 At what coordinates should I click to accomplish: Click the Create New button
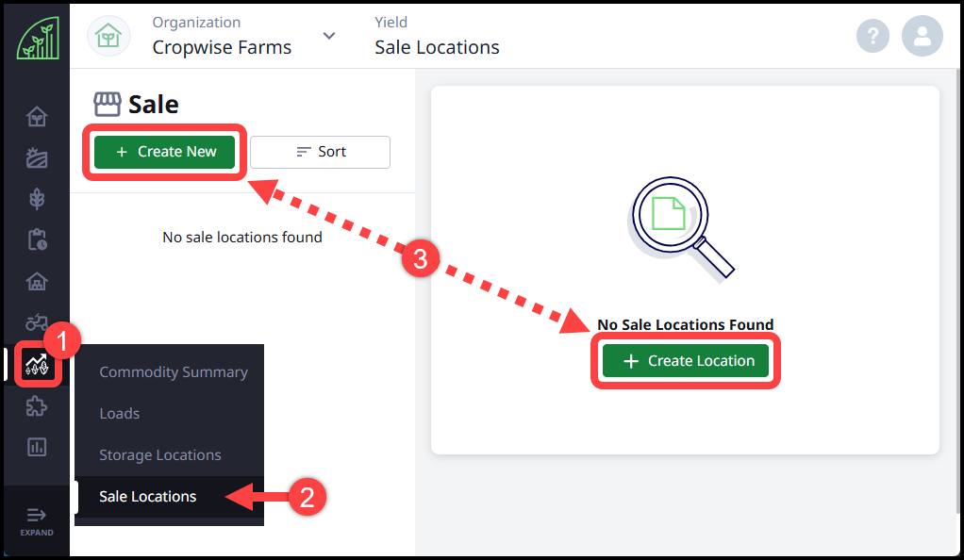pos(165,152)
